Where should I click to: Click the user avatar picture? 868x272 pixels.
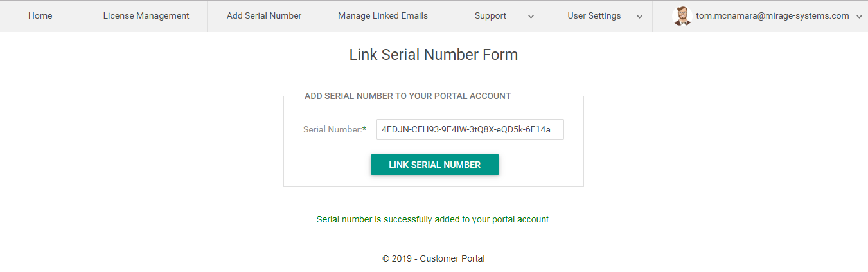682,16
